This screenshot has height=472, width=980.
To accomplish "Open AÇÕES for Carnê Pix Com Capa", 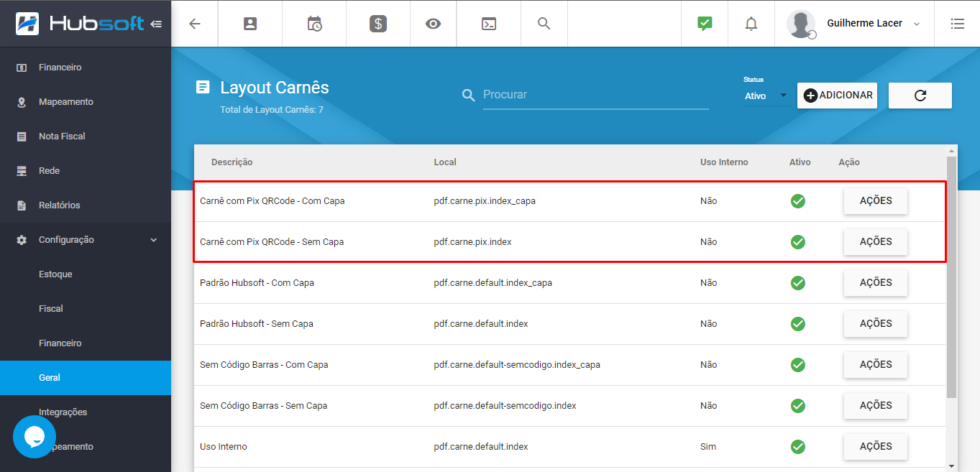I will [x=876, y=201].
